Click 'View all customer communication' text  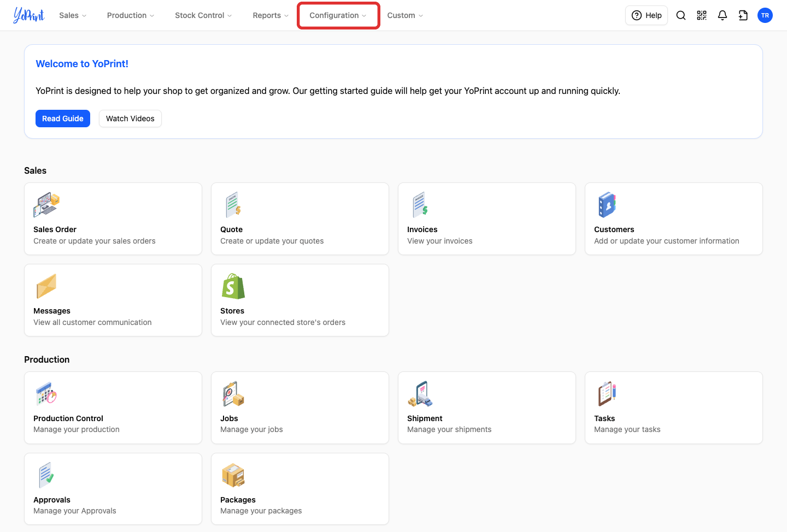[x=92, y=322]
